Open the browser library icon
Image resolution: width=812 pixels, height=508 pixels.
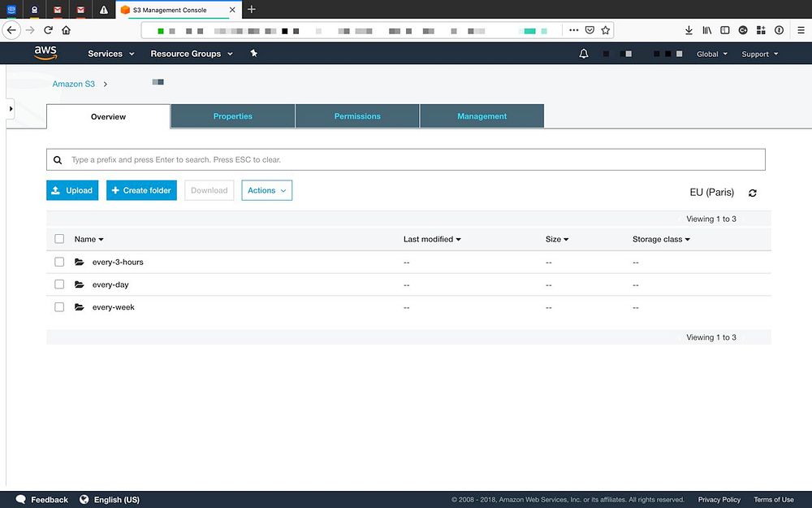tap(707, 30)
